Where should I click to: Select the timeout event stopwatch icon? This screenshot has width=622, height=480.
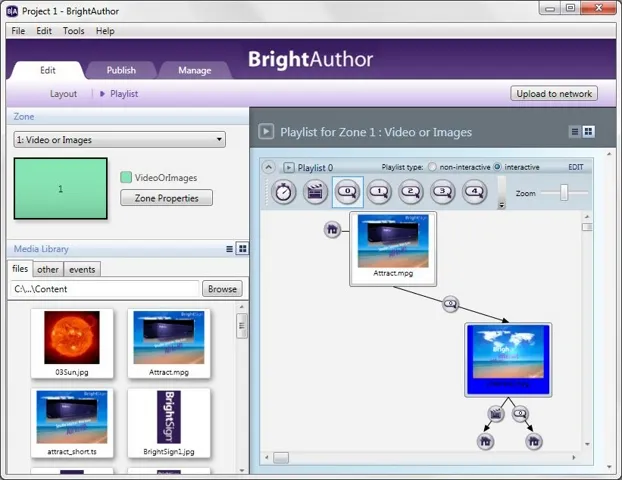click(x=283, y=192)
